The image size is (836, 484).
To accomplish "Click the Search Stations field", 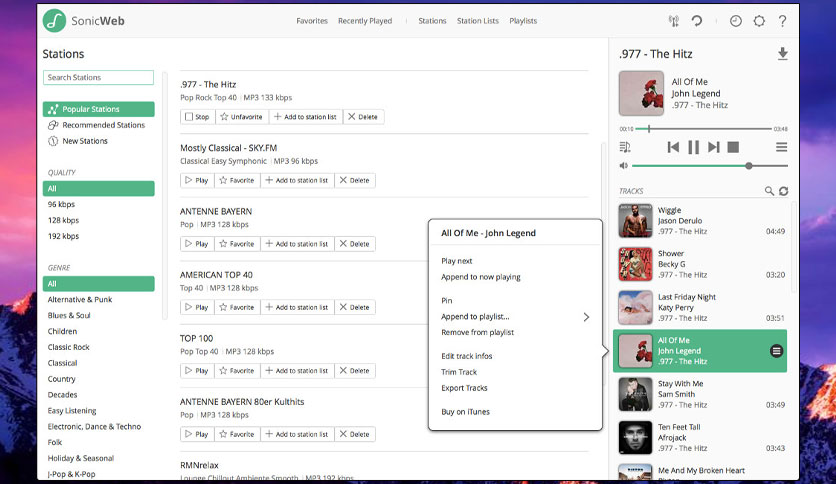I will [98, 77].
